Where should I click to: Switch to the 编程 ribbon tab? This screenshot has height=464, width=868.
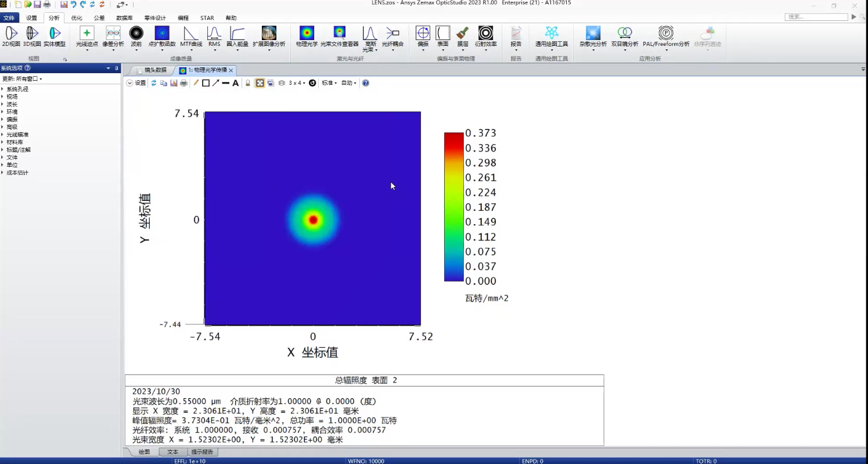(x=183, y=18)
